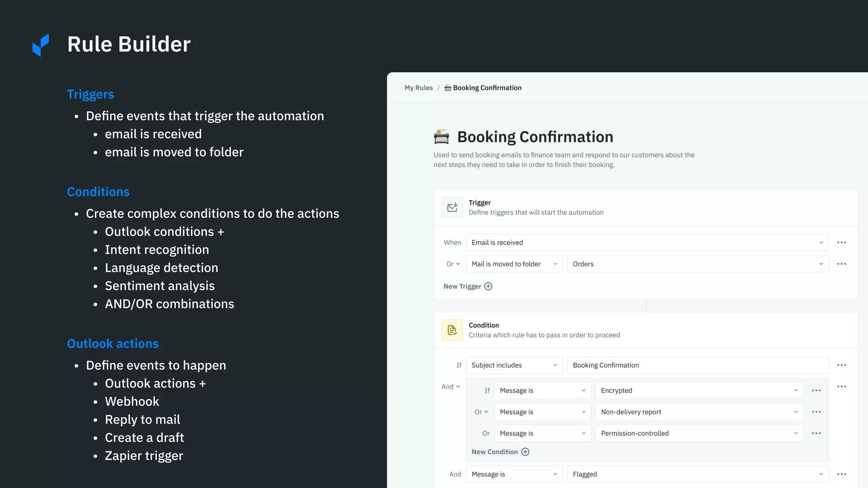Screen dimensions: 868x488
Task: Toggle the Or operator on folder trigger row
Action: (x=453, y=264)
